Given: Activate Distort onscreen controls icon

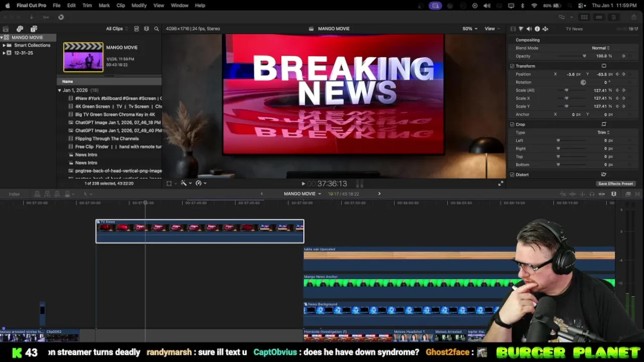Looking at the screenshot, I should coord(604,174).
